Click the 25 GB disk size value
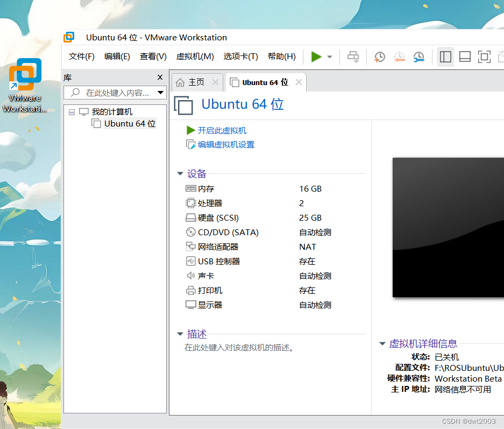504x429 pixels. [310, 217]
